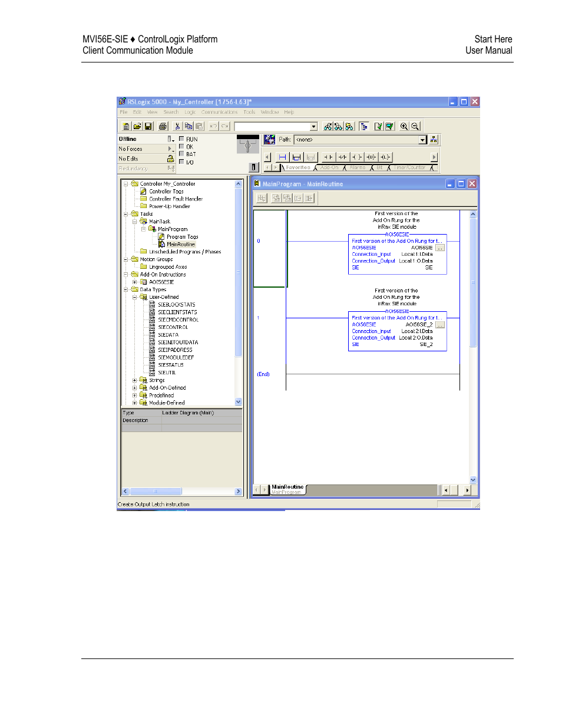This screenshot has width=562, height=728.
Task: Open the Edit menu
Action: click(x=137, y=112)
